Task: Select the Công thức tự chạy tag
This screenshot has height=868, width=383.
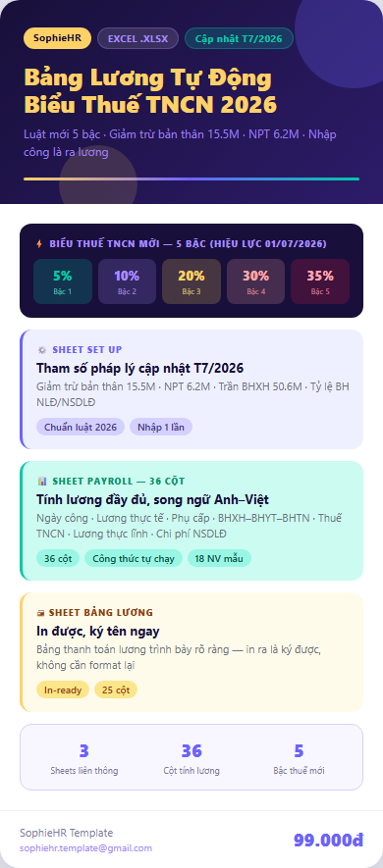Action: click(134, 558)
